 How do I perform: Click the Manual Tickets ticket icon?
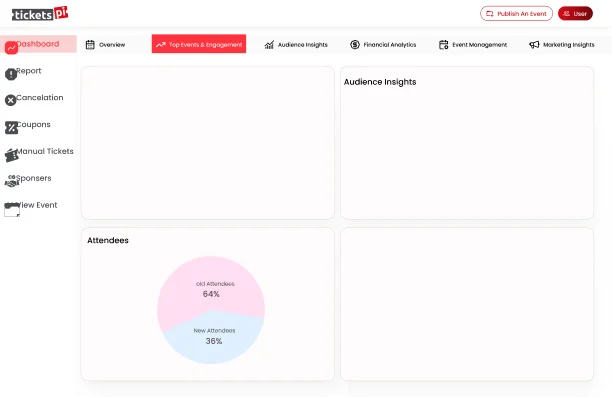click(x=12, y=155)
